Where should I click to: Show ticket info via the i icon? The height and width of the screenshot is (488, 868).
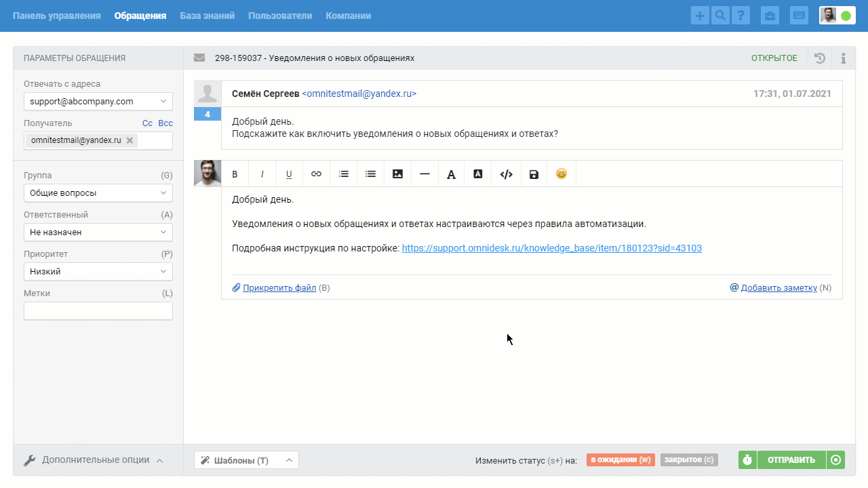pos(844,58)
